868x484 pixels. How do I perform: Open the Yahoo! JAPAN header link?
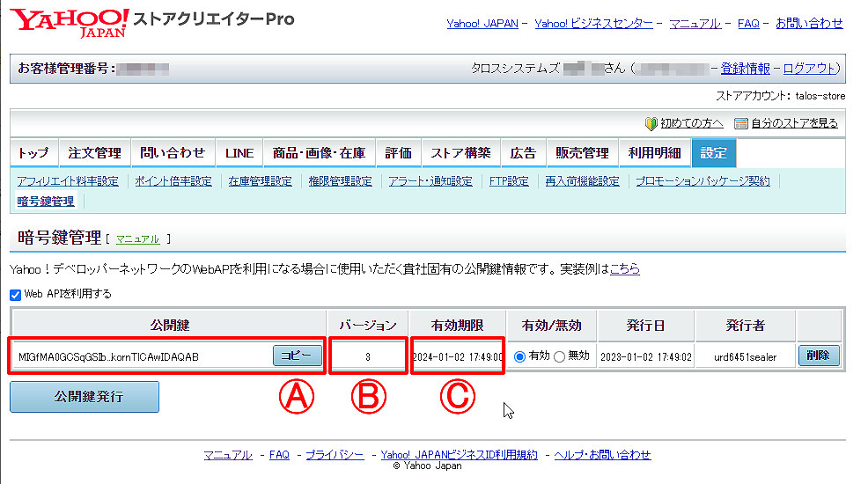click(x=482, y=23)
